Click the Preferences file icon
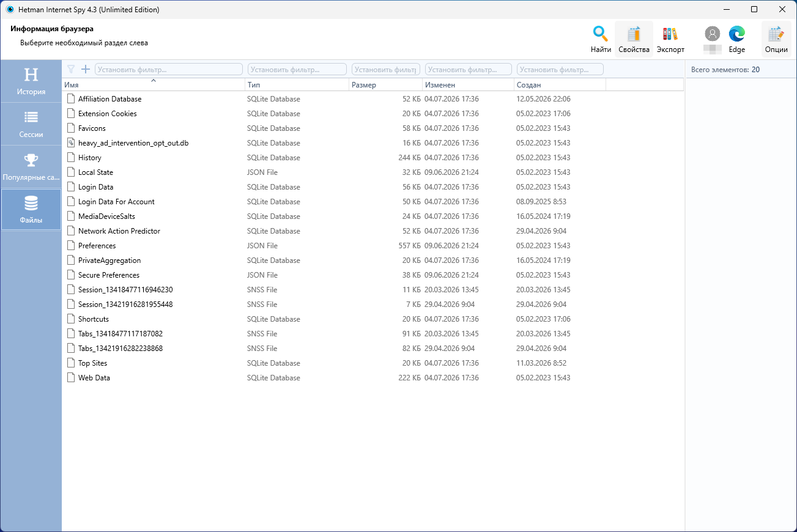Screen dimensions: 797x532 pyautogui.click(x=71, y=246)
